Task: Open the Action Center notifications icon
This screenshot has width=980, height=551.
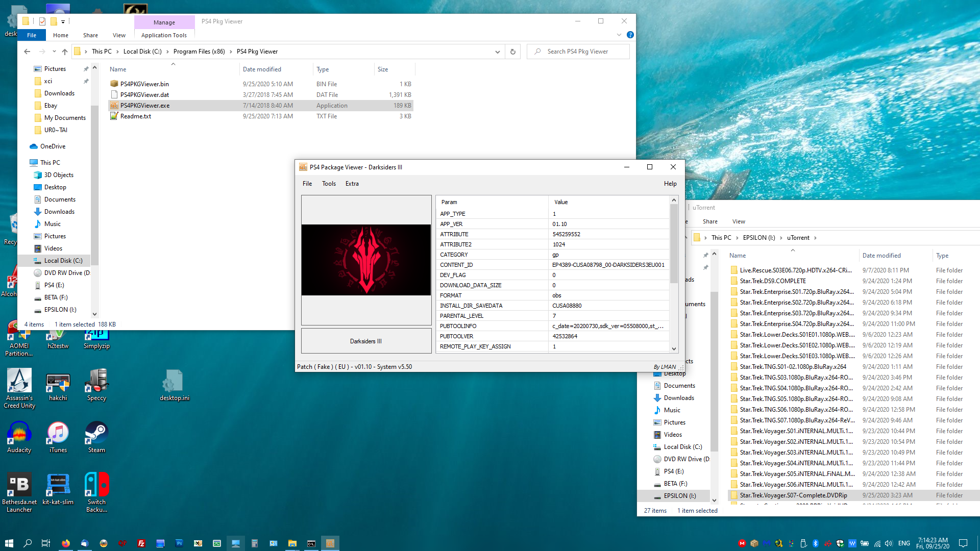Action: (x=963, y=543)
